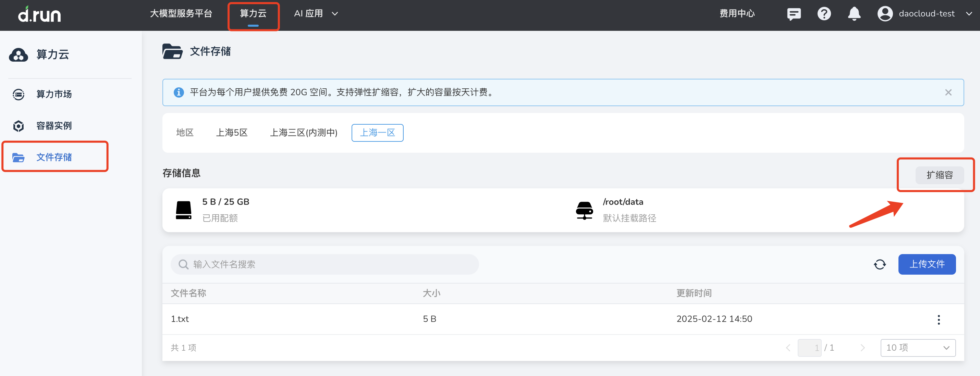Open 算力市场 in the sidebar
Image resolution: width=980 pixels, height=376 pixels.
pos(54,94)
